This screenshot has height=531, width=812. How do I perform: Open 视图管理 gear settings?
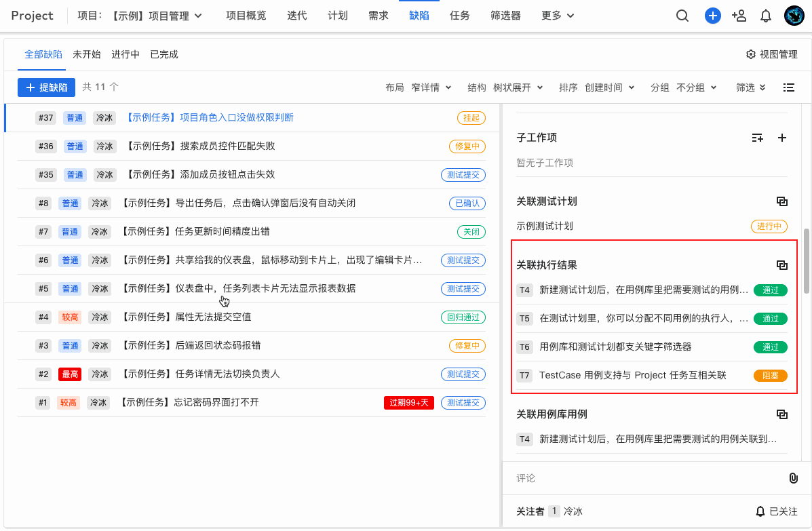pos(771,54)
